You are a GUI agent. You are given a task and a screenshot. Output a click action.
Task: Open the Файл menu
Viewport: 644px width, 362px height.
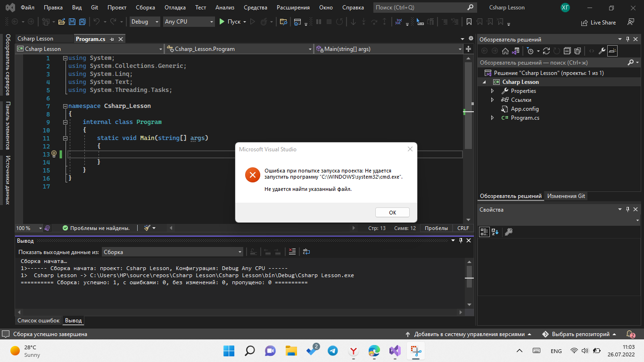point(27,8)
